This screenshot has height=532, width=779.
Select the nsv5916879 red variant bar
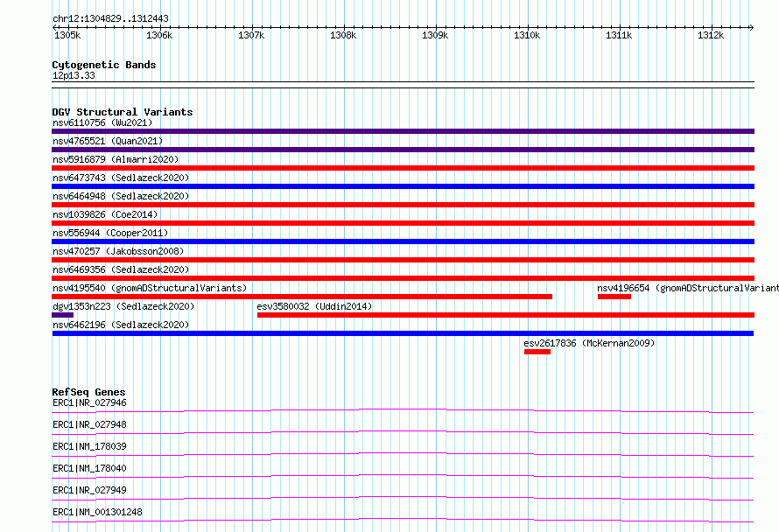click(403, 168)
